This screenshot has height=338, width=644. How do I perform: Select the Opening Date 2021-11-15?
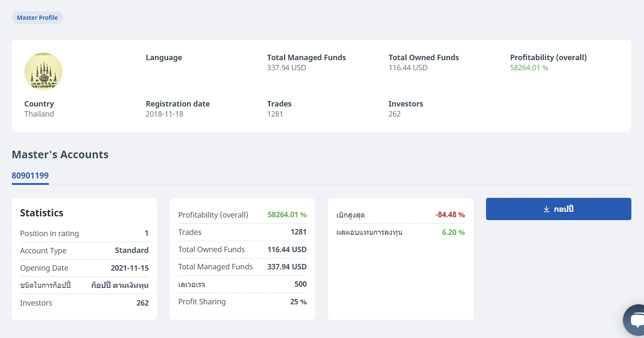click(130, 268)
